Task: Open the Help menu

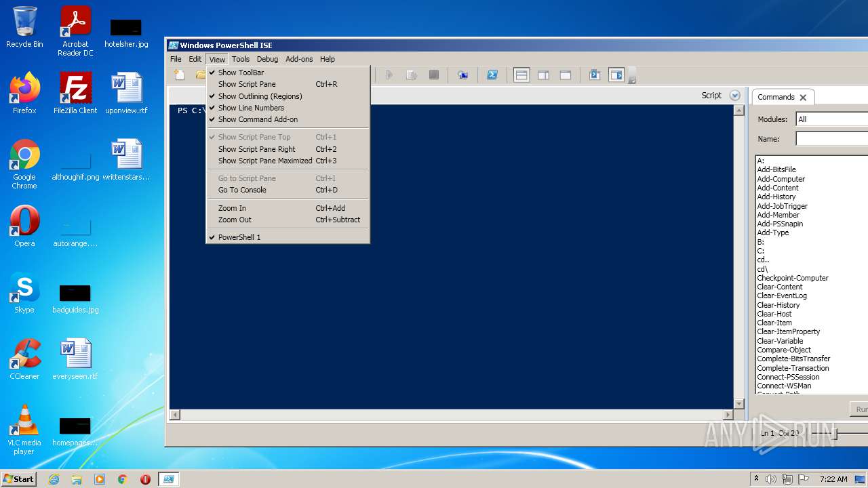Action: (328, 59)
